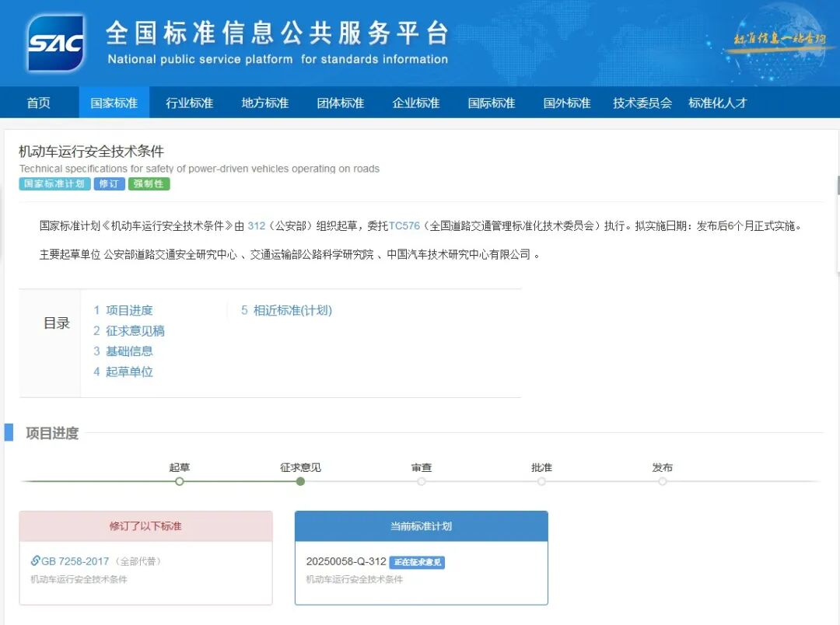
Task: Click the blue 国家标准计划 tag badge
Action: (x=54, y=183)
